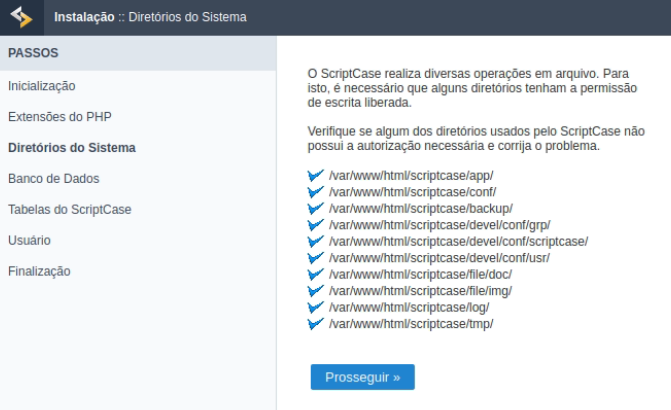
Task: Open the Banco de Dados step
Action: pos(54,179)
